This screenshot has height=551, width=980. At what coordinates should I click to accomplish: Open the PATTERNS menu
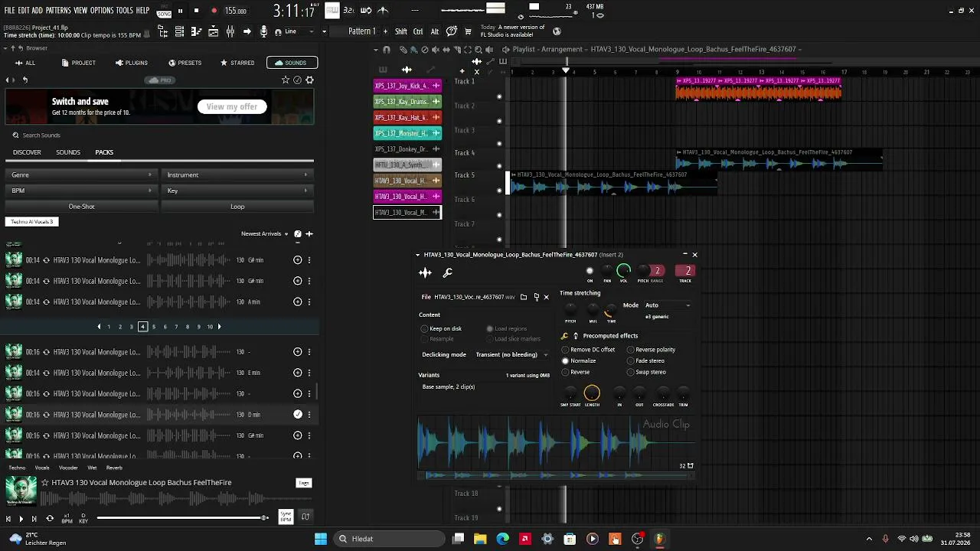58,11
